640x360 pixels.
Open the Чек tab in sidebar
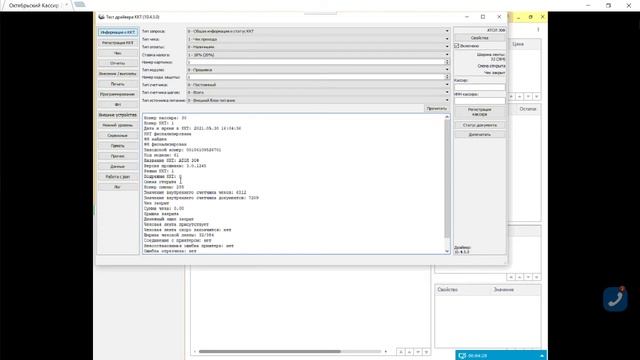click(x=118, y=53)
